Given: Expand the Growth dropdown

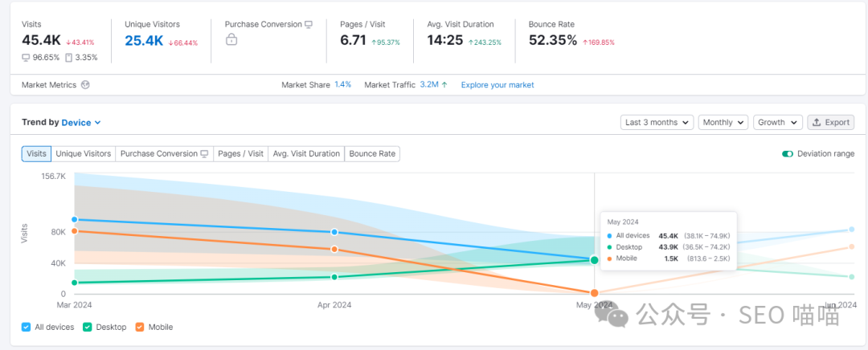Looking at the screenshot, I should point(777,123).
